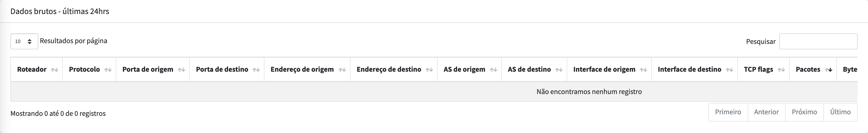This screenshot has width=868, height=133.
Task: Select the Pacotes column header label
Action: (x=808, y=70)
